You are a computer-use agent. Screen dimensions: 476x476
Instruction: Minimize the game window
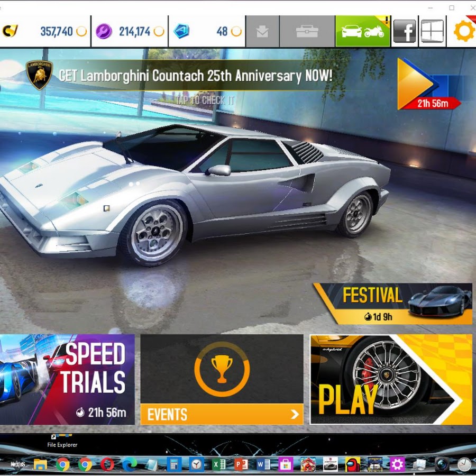[430, 8]
